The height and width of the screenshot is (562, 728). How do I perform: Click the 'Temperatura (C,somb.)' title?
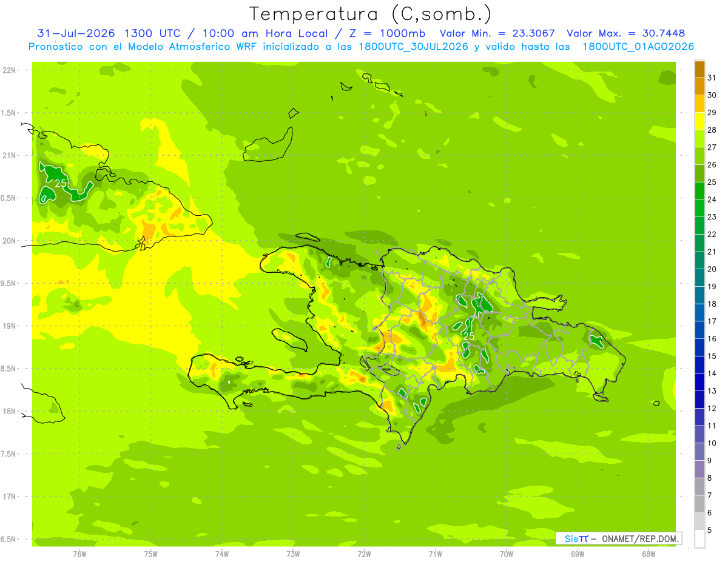coord(371,13)
